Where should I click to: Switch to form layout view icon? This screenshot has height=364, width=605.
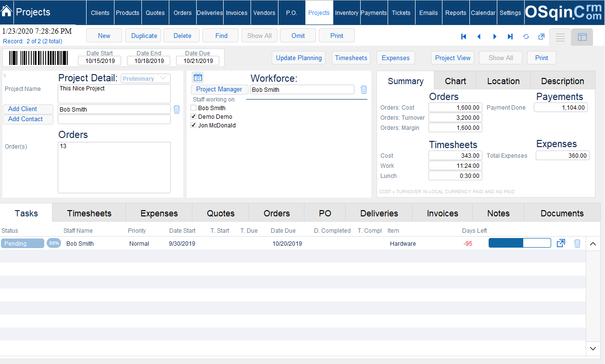582,37
